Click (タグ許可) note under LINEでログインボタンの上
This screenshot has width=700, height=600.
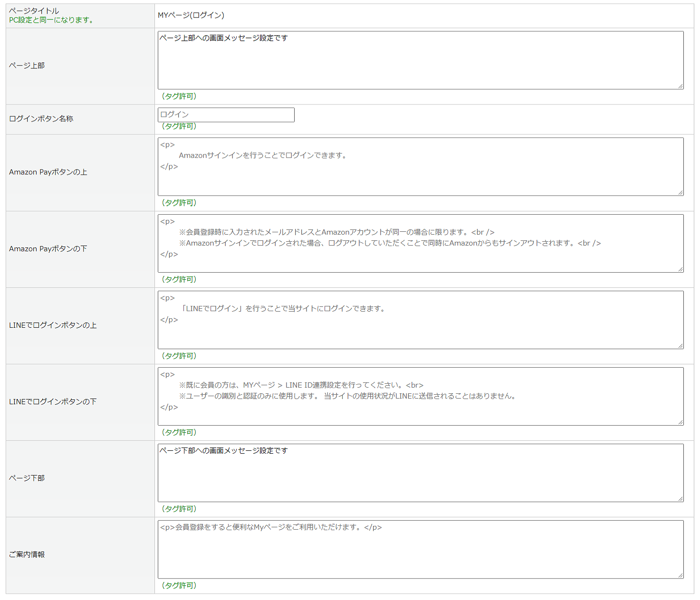pos(179,356)
